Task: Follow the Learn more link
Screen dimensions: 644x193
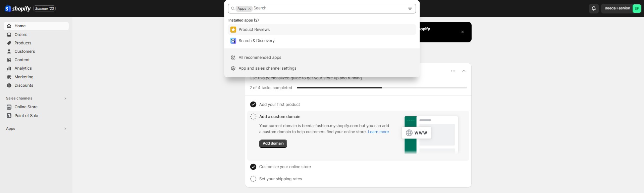Action: (x=378, y=132)
